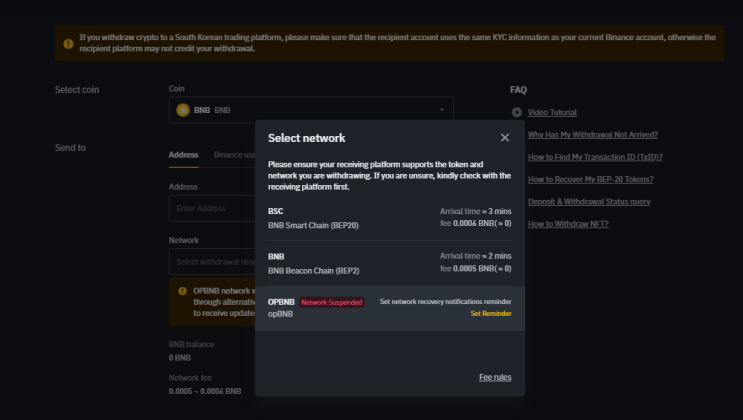Open the Fee rules link
The height and width of the screenshot is (420, 743).
click(x=495, y=377)
